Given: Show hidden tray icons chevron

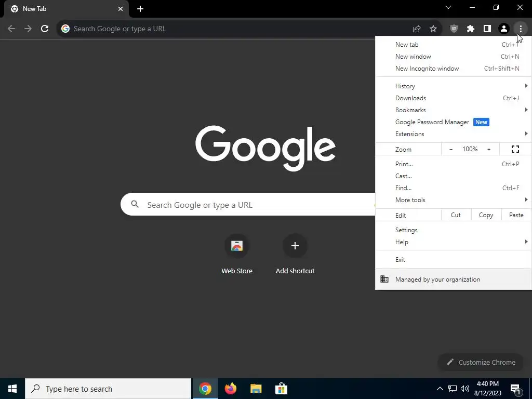Looking at the screenshot, I should point(440,389).
